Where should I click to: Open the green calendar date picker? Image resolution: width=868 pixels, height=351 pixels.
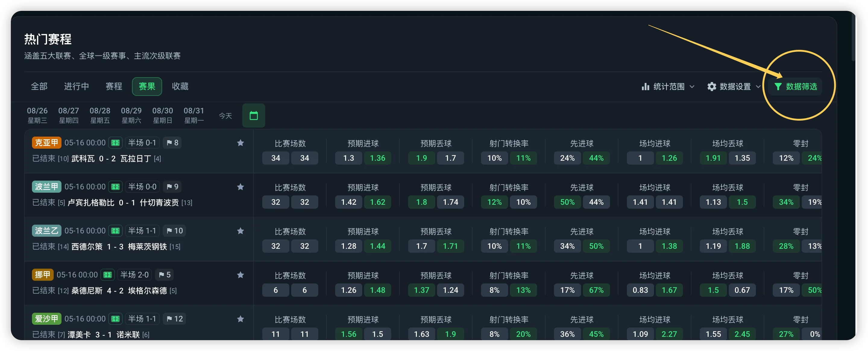(253, 116)
